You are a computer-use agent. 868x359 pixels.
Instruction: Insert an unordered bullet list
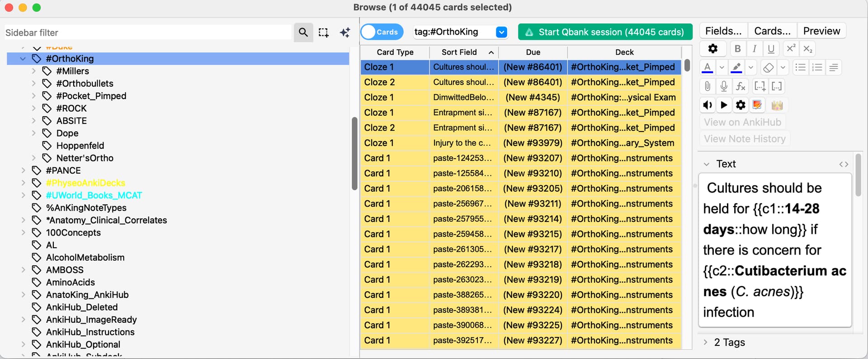pyautogui.click(x=800, y=68)
